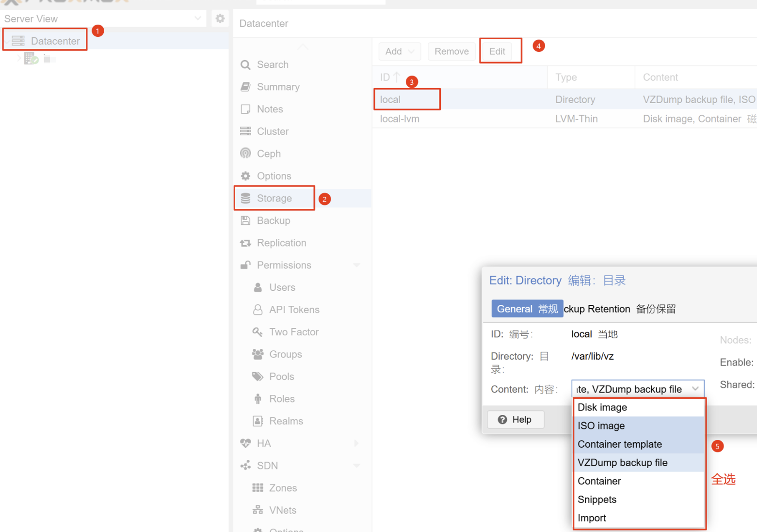Click the SDN network icon
The height and width of the screenshot is (532, 757).
coord(245,466)
